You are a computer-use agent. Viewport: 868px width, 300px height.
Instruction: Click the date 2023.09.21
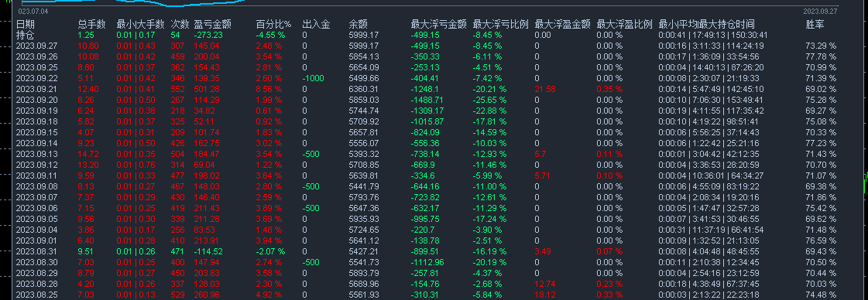[37, 89]
